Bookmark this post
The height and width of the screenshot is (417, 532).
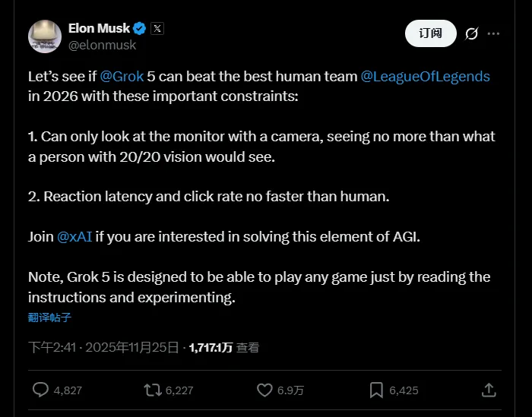[x=376, y=390]
